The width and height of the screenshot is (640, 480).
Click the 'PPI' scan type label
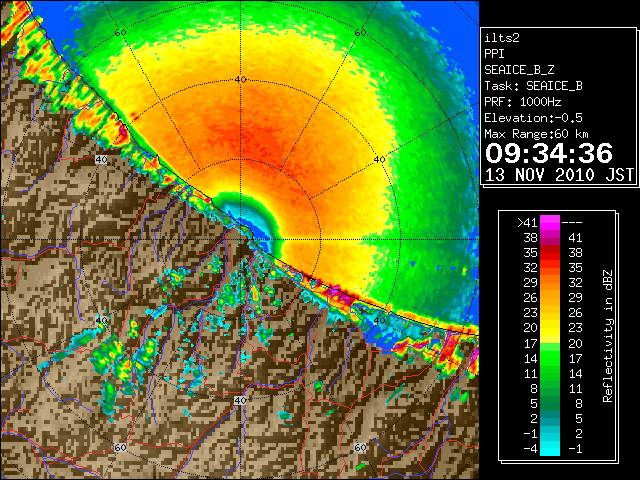[494, 54]
